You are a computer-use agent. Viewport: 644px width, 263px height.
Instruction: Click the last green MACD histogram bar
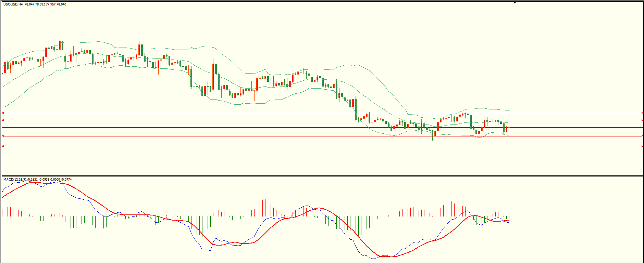509,218
